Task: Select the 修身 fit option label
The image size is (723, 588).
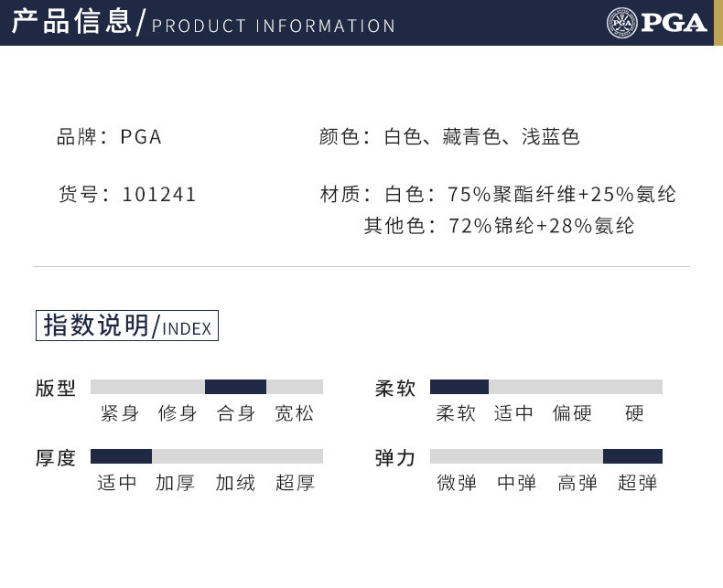Action: (x=178, y=413)
